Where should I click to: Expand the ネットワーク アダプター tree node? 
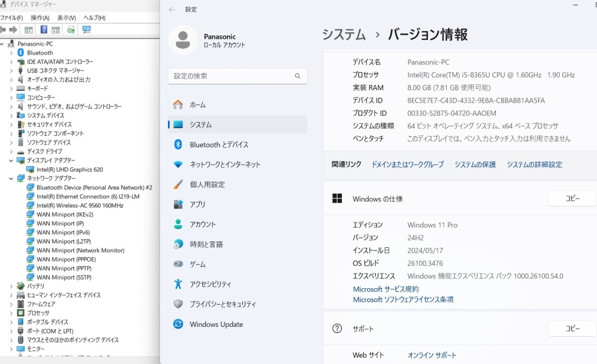[x=11, y=177]
